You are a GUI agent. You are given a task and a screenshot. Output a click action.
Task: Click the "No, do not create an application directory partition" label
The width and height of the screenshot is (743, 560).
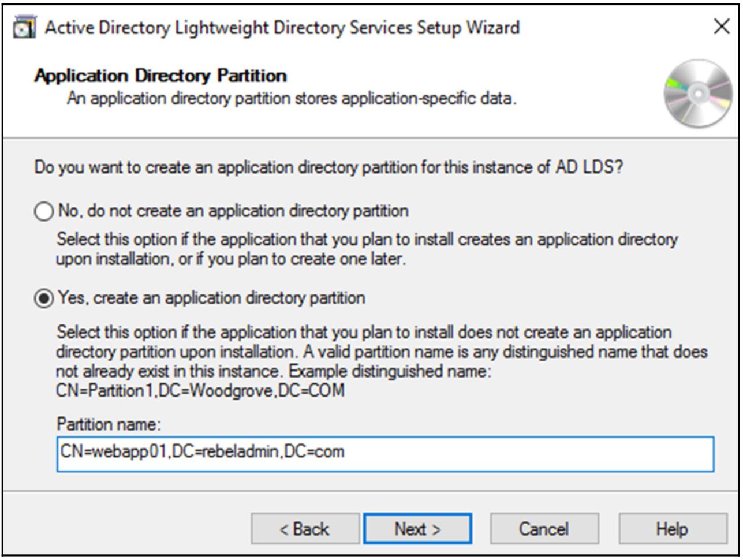point(233,211)
